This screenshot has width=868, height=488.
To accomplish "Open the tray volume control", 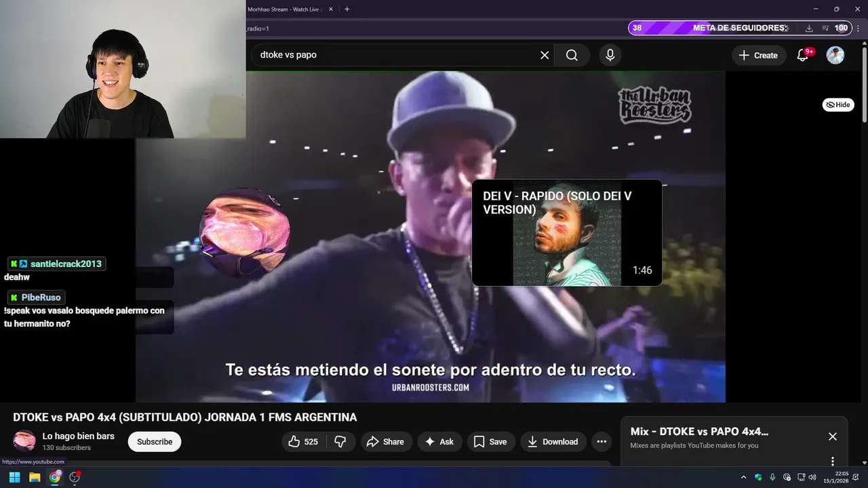I will click(812, 477).
